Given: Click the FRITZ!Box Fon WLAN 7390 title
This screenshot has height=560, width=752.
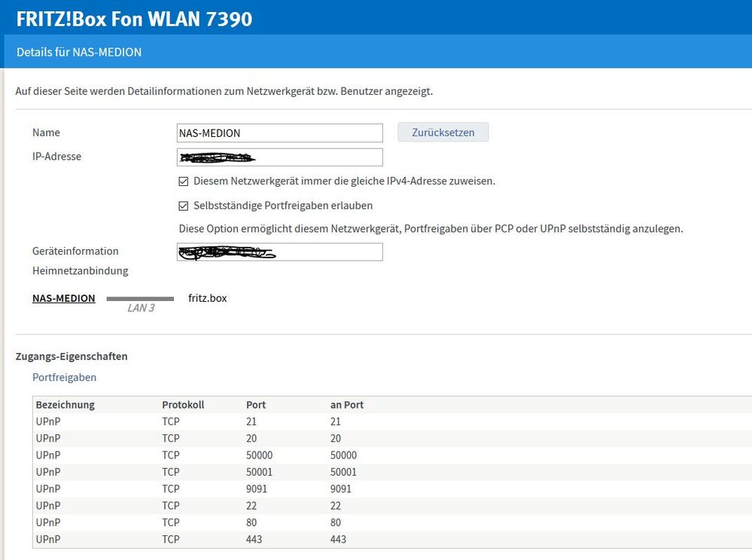Looking at the screenshot, I should (x=134, y=19).
